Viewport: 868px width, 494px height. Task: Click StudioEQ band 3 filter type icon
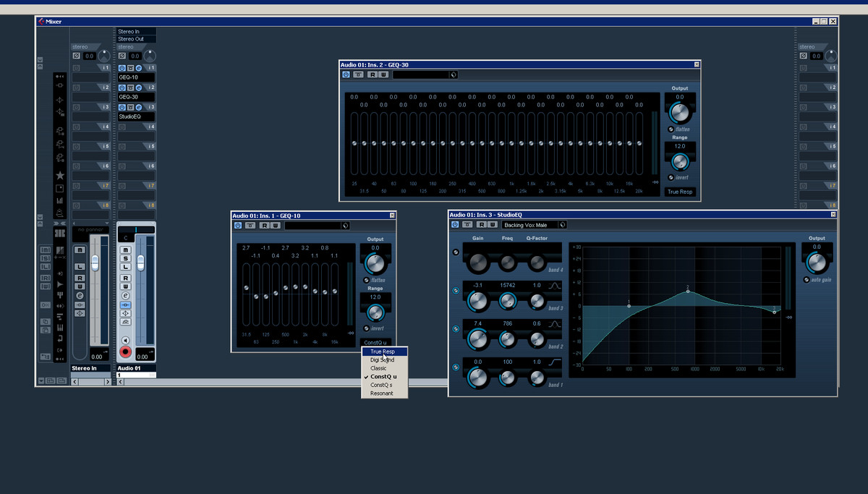[x=555, y=286]
